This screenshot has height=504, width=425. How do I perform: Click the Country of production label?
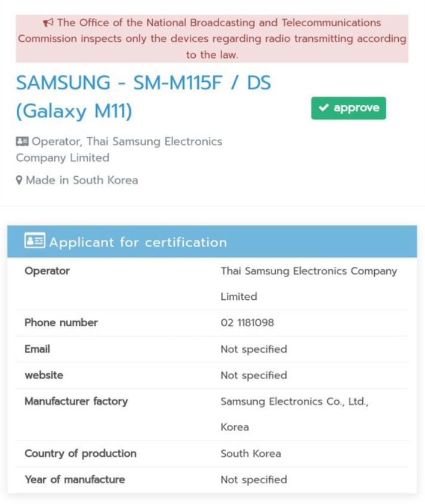point(80,454)
